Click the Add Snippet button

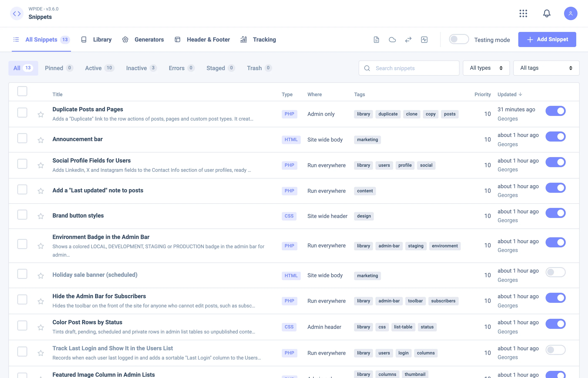pos(547,39)
